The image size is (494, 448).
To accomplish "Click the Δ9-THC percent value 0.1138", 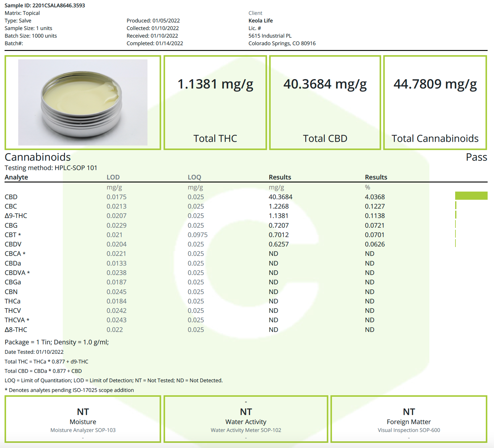I will pyautogui.click(x=375, y=216).
